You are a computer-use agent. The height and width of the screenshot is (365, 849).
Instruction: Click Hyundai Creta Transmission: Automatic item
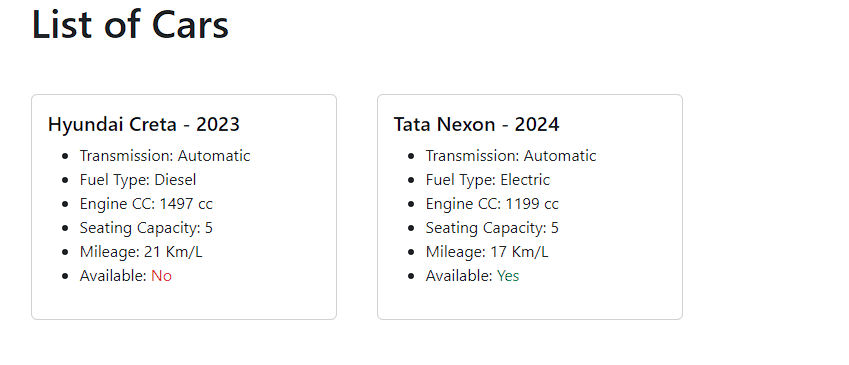tap(165, 156)
